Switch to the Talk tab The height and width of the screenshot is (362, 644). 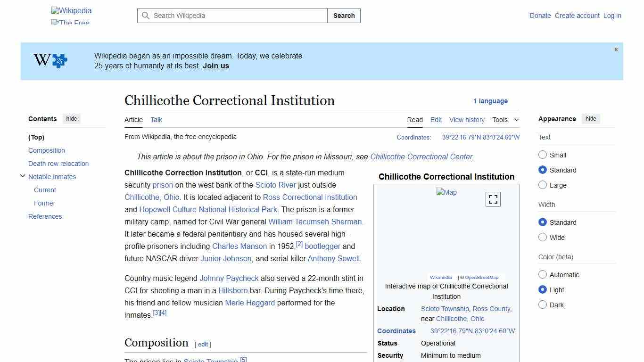156,120
